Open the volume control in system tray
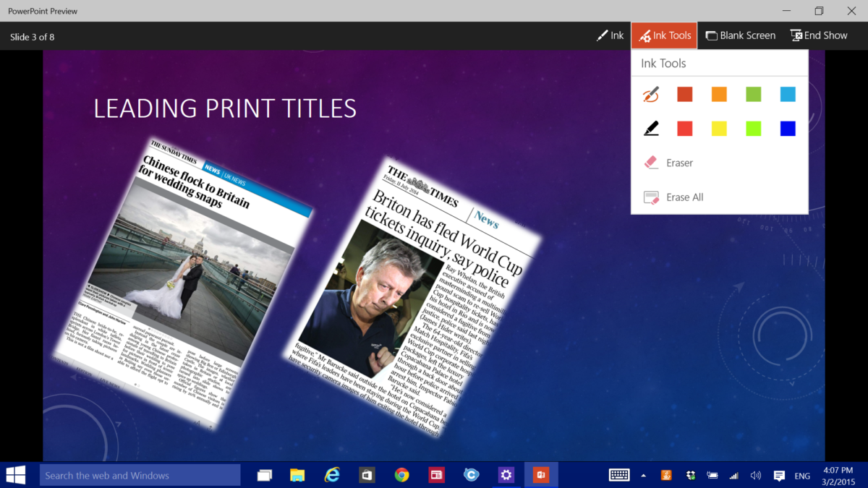 (756, 475)
